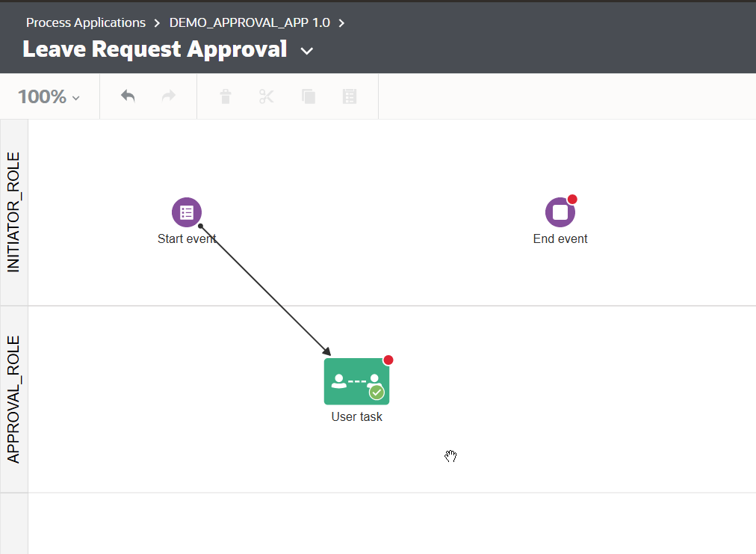Open DEMO_APPROVAL_APP 1.0 breadcrumb link

tap(250, 22)
